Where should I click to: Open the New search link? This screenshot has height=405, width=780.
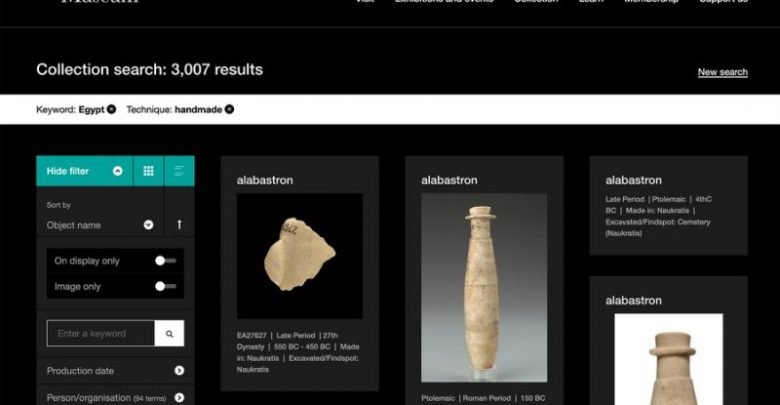722,72
